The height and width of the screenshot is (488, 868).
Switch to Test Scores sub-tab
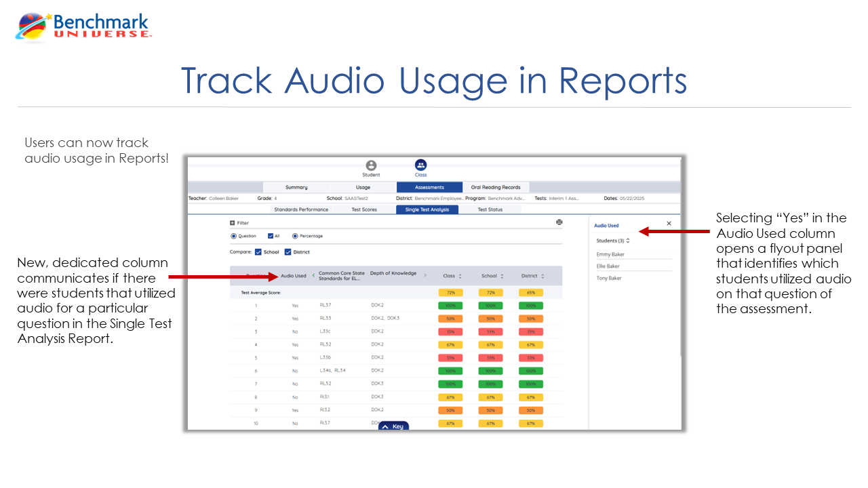click(364, 209)
